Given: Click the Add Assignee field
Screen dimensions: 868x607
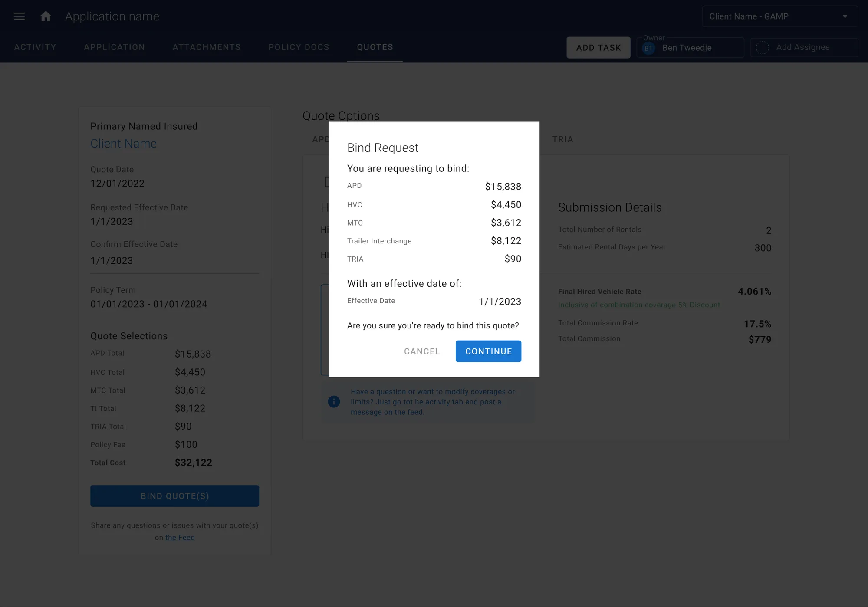Looking at the screenshot, I should click(804, 48).
